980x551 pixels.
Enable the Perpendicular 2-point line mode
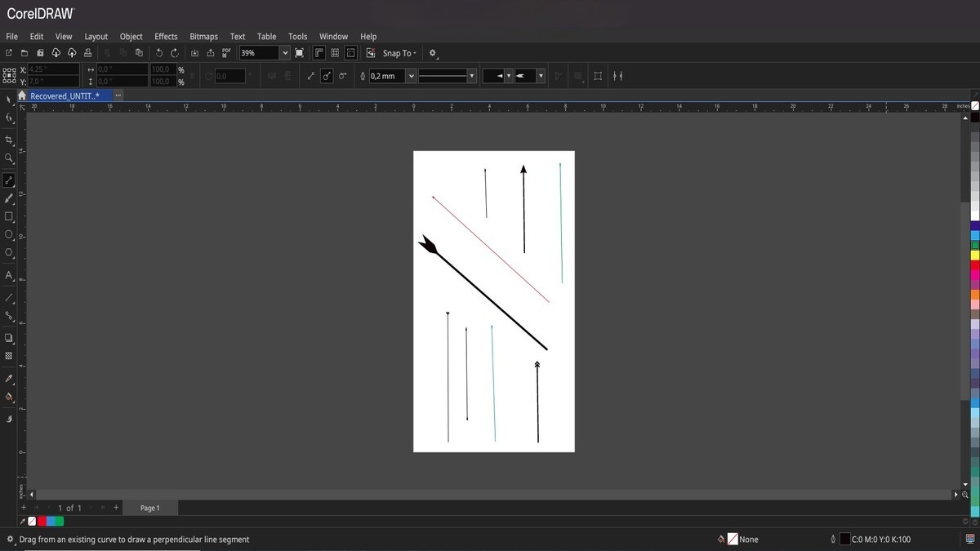click(327, 76)
